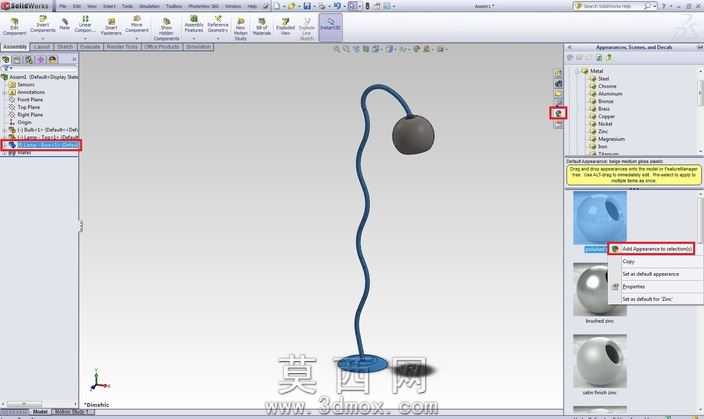The image size is (704, 419).
Task: Open the Help menu
Action: (252, 6)
